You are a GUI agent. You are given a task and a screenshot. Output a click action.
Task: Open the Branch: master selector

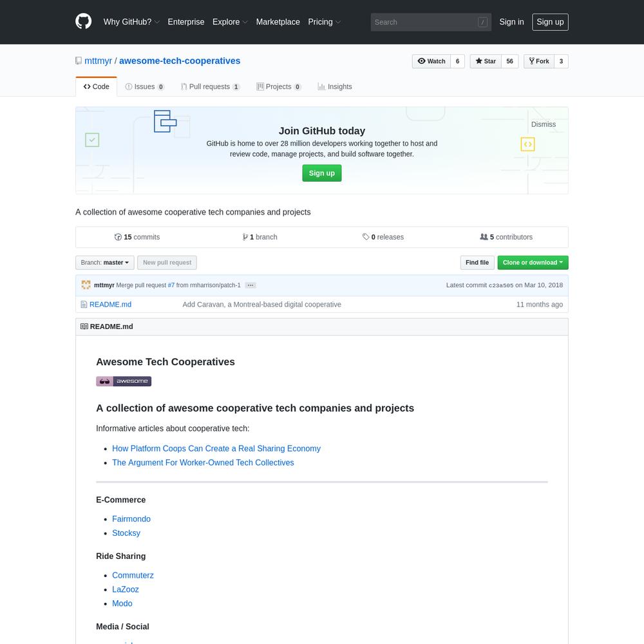click(x=105, y=263)
